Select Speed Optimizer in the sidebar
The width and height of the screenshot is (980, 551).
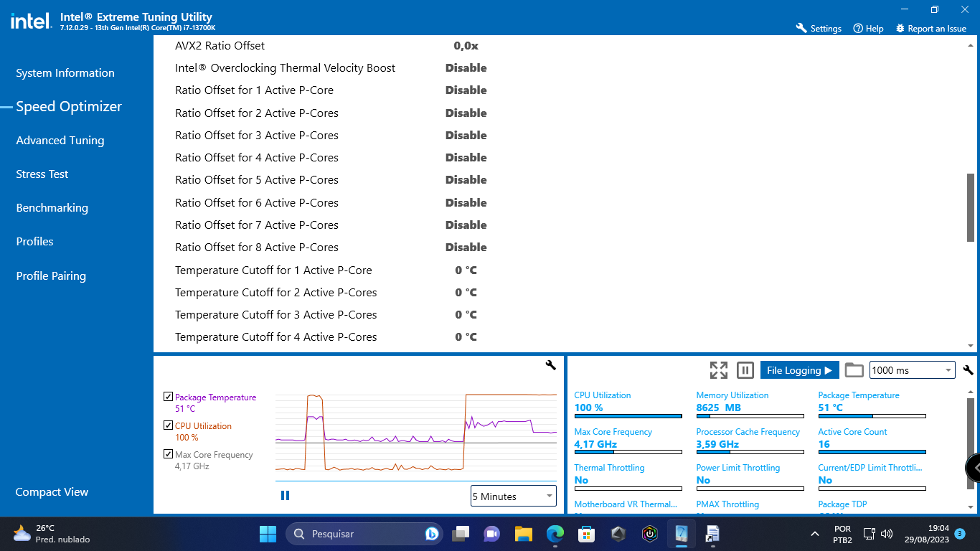coord(69,106)
